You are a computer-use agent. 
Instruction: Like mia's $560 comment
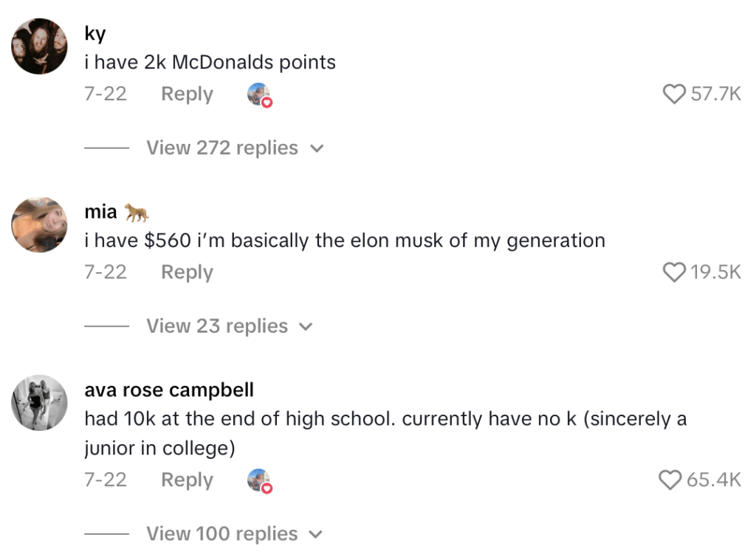pyautogui.click(x=674, y=272)
